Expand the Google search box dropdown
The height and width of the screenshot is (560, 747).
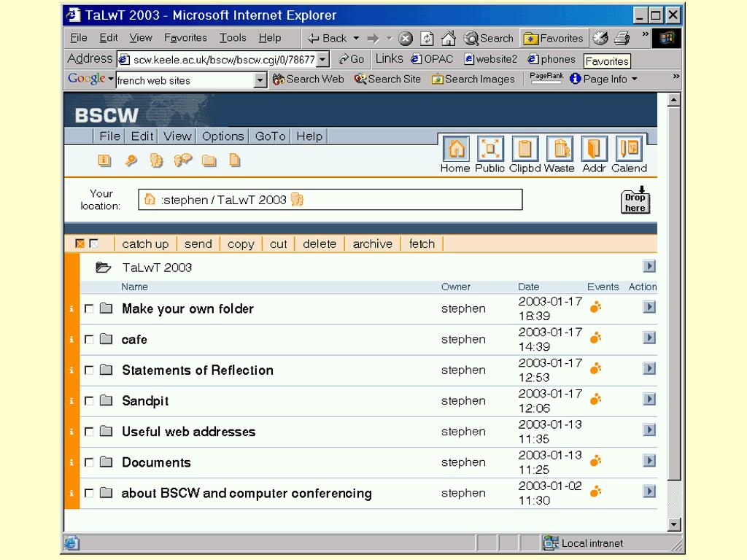pos(260,80)
